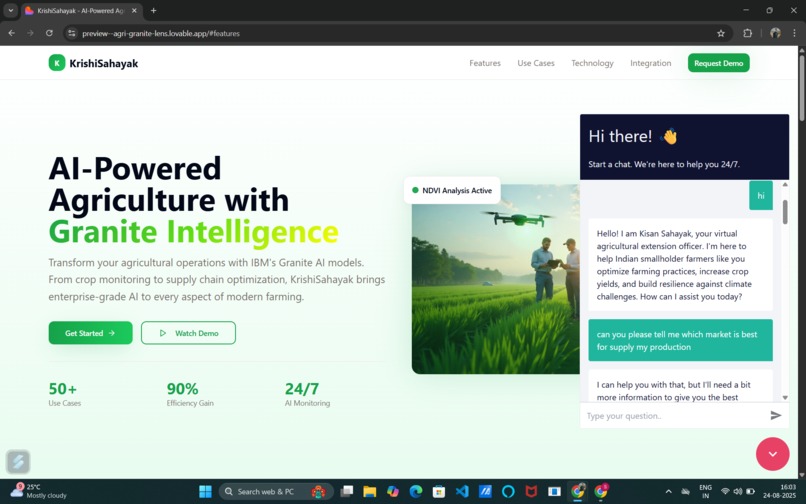Viewport: 806px width, 504px height.
Task: Open Task View on the taskbar
Action: tap(347, 491)
